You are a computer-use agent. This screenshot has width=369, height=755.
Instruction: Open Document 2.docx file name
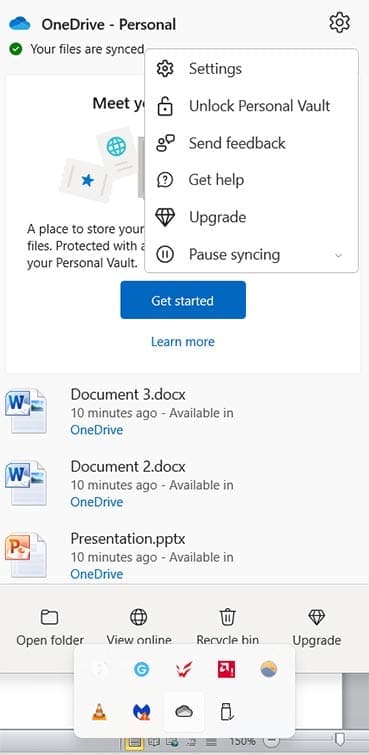point(128,467)
